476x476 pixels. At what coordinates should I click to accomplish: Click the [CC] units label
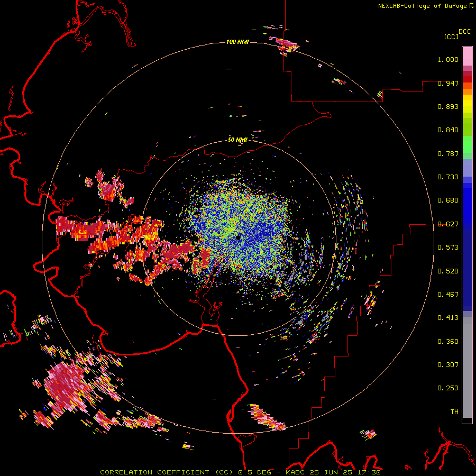(x=451, y=36)
